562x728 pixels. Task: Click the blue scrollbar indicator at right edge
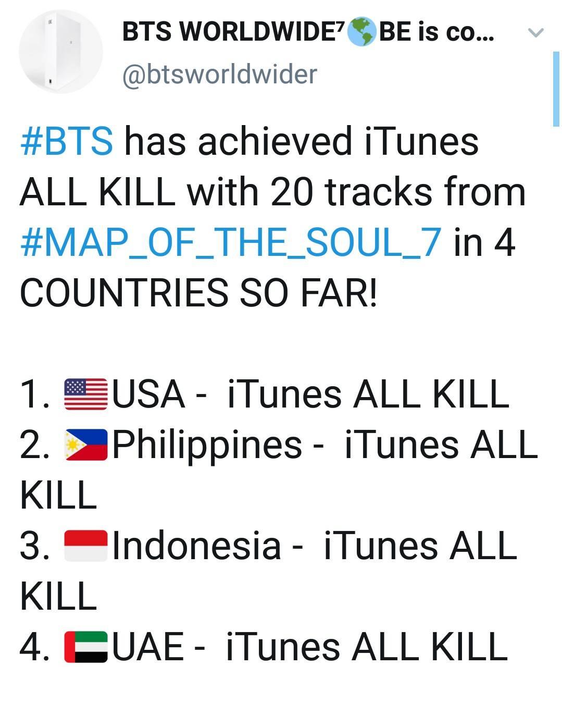coord(556,89)
